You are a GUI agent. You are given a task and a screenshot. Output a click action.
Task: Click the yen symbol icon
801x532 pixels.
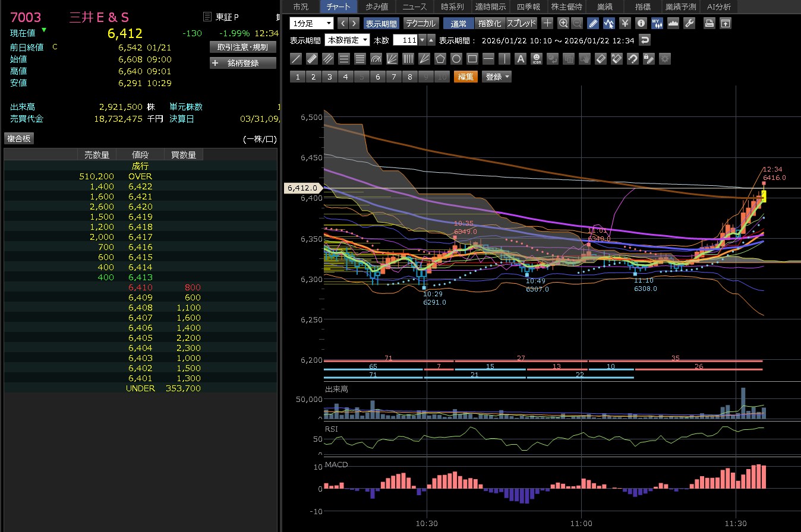[625, 23]
